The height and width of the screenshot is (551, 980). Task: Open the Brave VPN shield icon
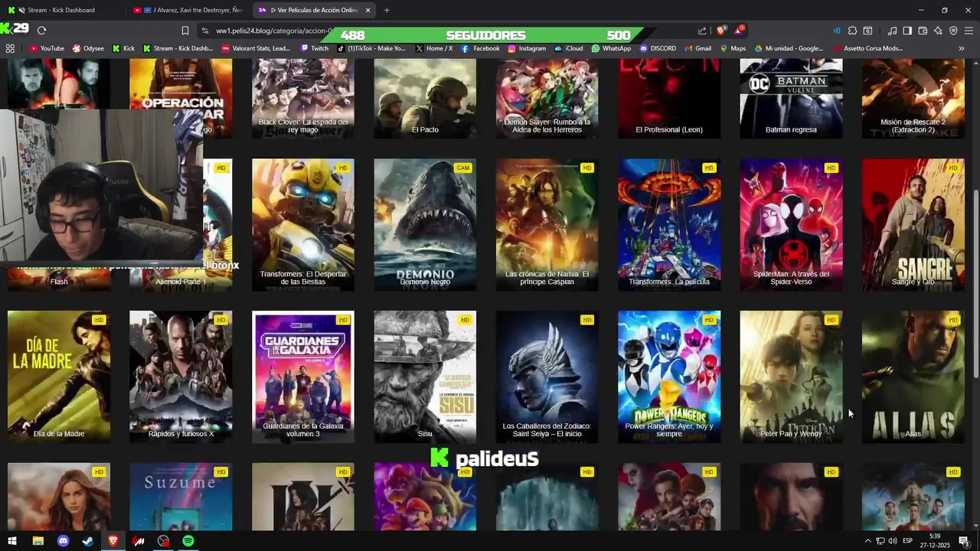[x=953, y=31]
